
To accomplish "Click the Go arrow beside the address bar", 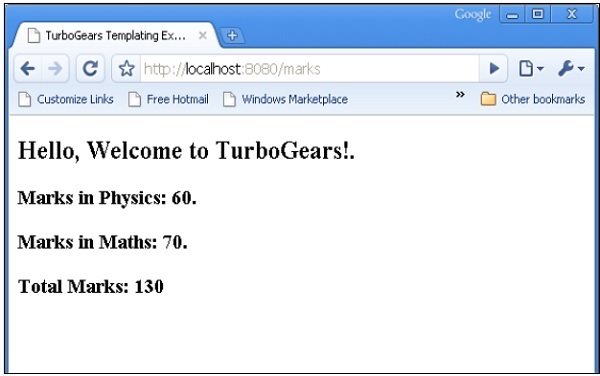I will click(494, 69).
